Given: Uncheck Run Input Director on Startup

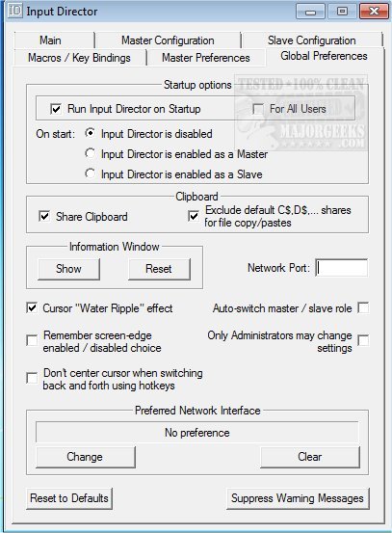Looking at the screenshot, I should (56, 109).
